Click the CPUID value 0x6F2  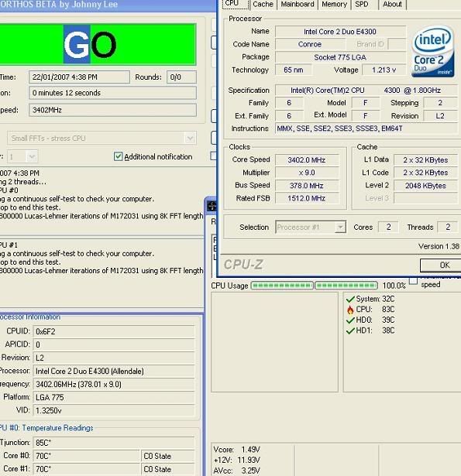pos(114,331)
